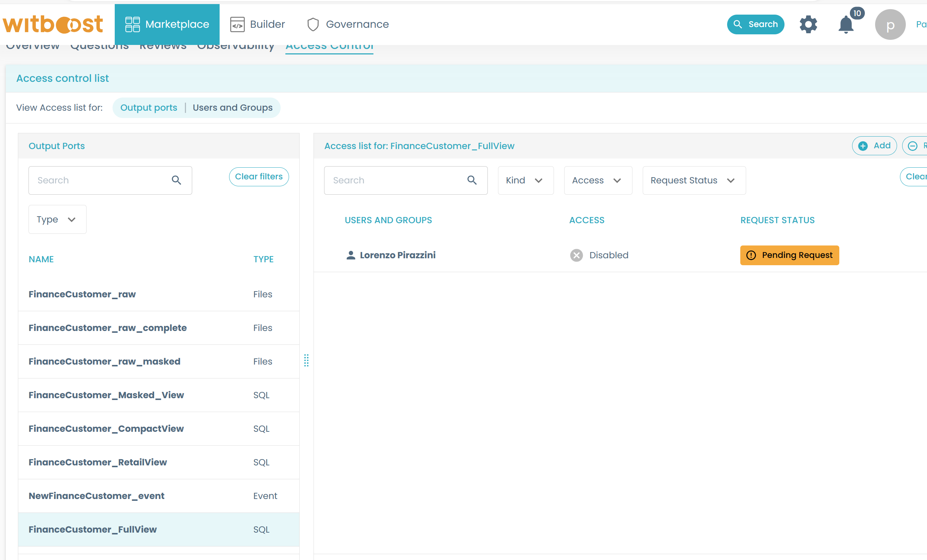Click the Output Ports search magnifier icon
Viewport: 927px width, 560px height.
[176, 180]
